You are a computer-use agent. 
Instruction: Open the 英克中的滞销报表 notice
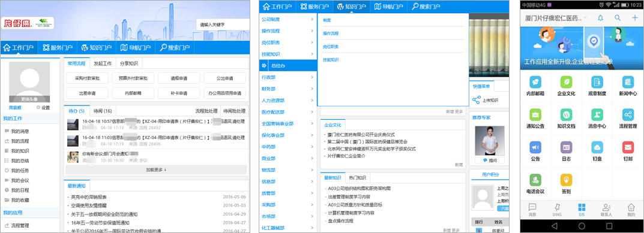pyautogui.click(x=89, y=197)
